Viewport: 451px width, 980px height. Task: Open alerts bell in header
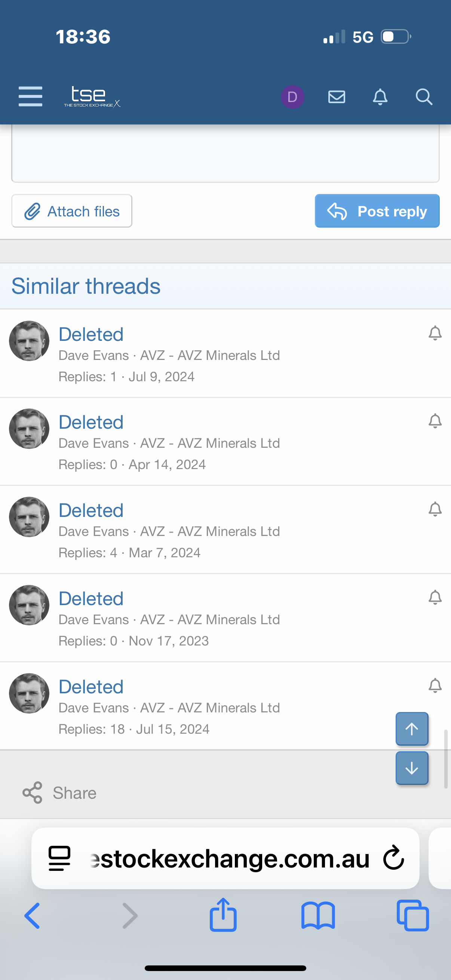coord(380,97)
